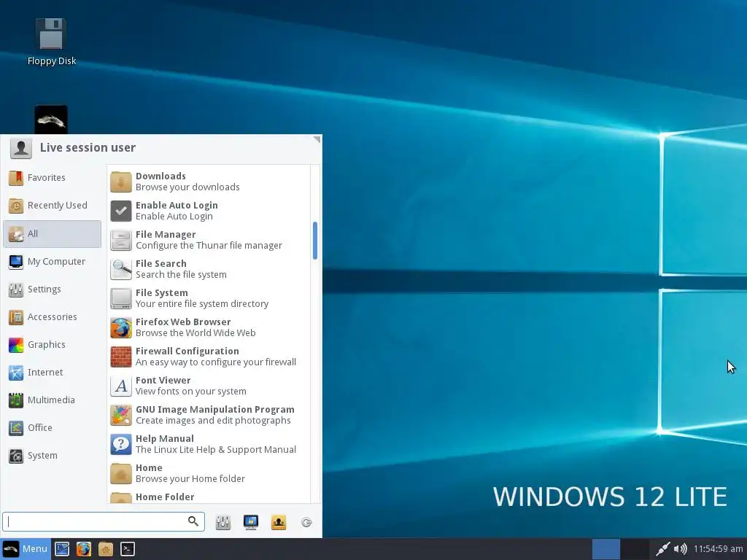747x560 pixels.
Task: Click the application list scrollbar thumb
Action: tap(315, 241)
